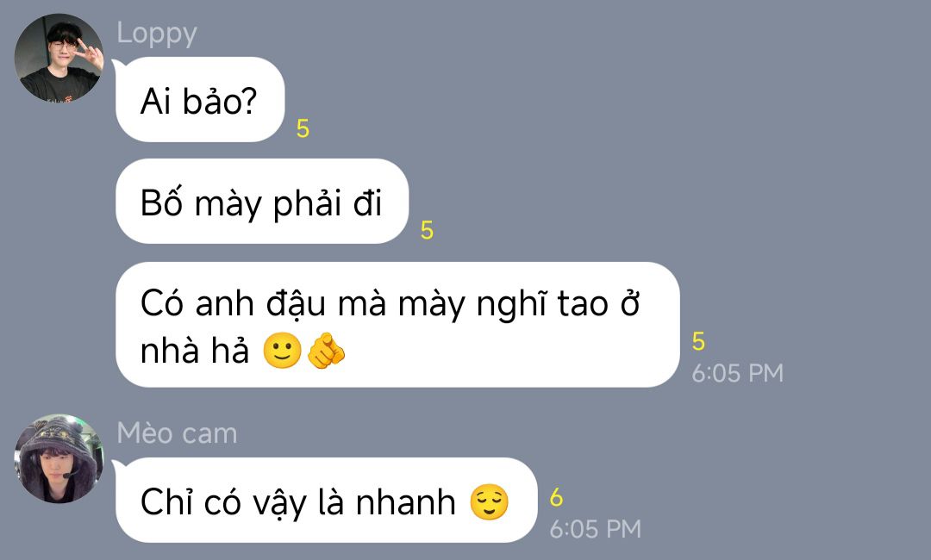Tap the yellow read count 6
The height and width of the screenshot is (560, 931).
click(556, 498)
